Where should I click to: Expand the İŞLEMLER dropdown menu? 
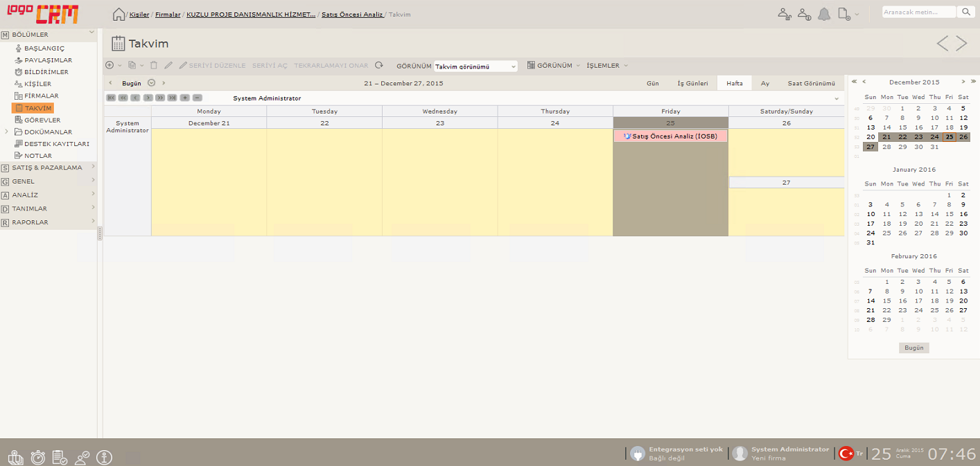click(x=607, y=66)
